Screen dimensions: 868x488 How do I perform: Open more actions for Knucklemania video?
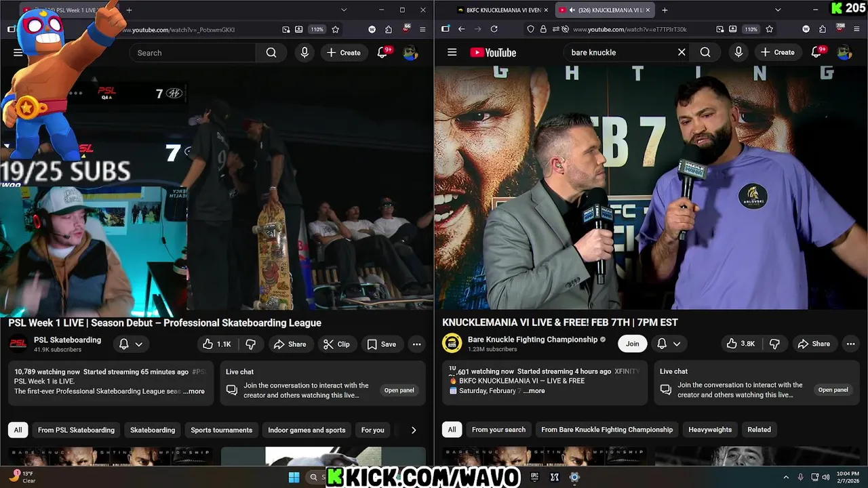[x=850, y=344]
